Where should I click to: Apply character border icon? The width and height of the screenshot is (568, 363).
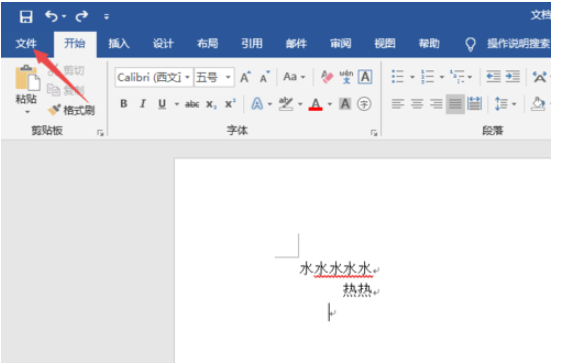365,77
